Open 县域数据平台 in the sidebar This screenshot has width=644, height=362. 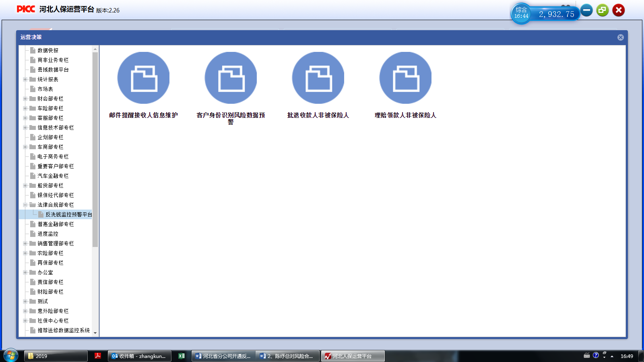click(x=53, y=70)
